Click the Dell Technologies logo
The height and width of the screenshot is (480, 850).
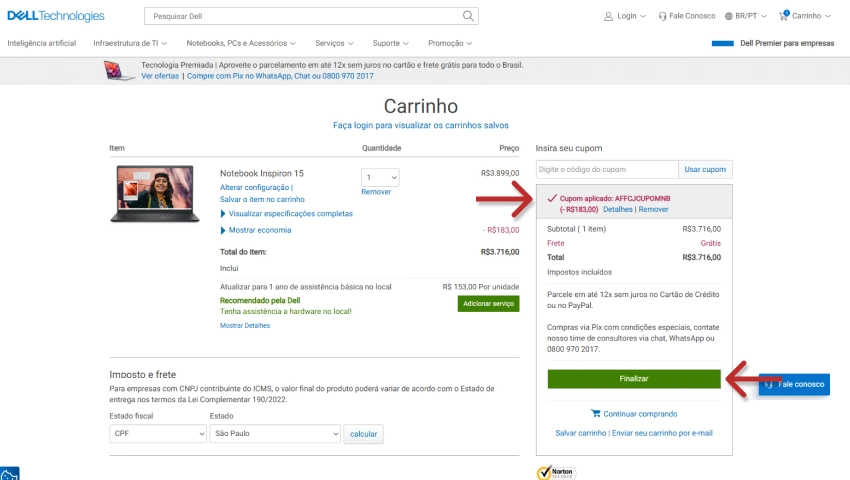pyautogui.click(x=56, y=16)
